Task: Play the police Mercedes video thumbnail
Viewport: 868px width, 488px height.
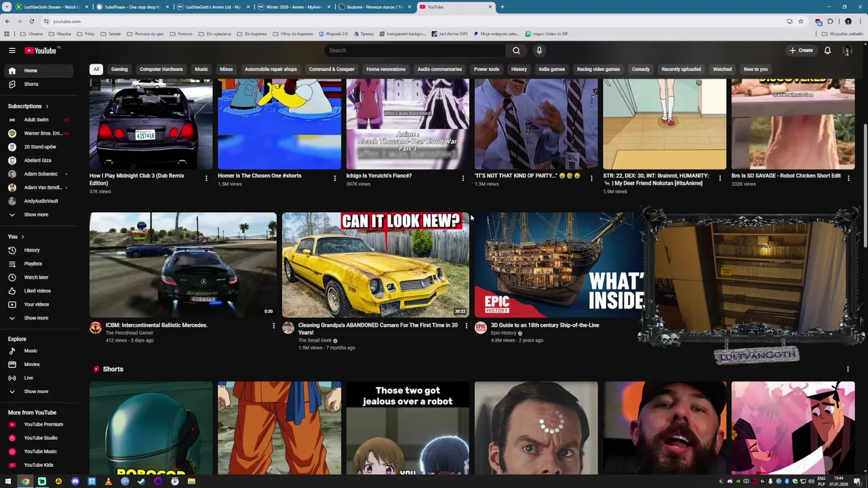Action: click(183, 265)
